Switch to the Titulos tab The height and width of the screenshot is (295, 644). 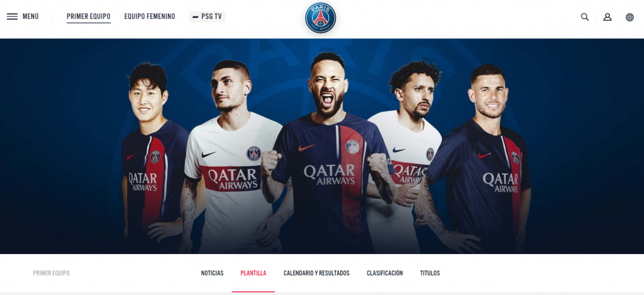[x=430, y=273]
